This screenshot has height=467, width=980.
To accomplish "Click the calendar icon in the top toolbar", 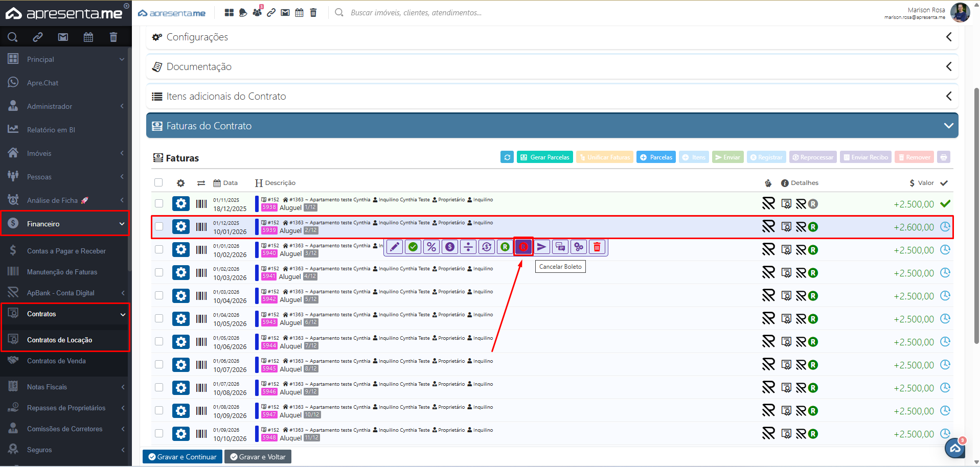I will point(300,13).
